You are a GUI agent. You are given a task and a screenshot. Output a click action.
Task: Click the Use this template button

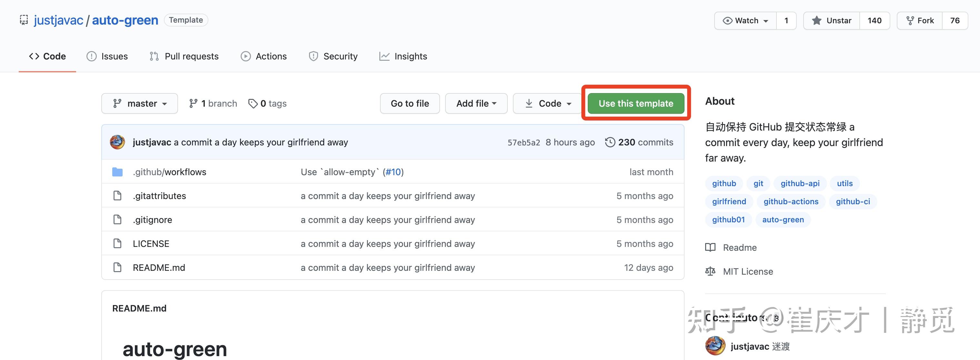point(636,103)
